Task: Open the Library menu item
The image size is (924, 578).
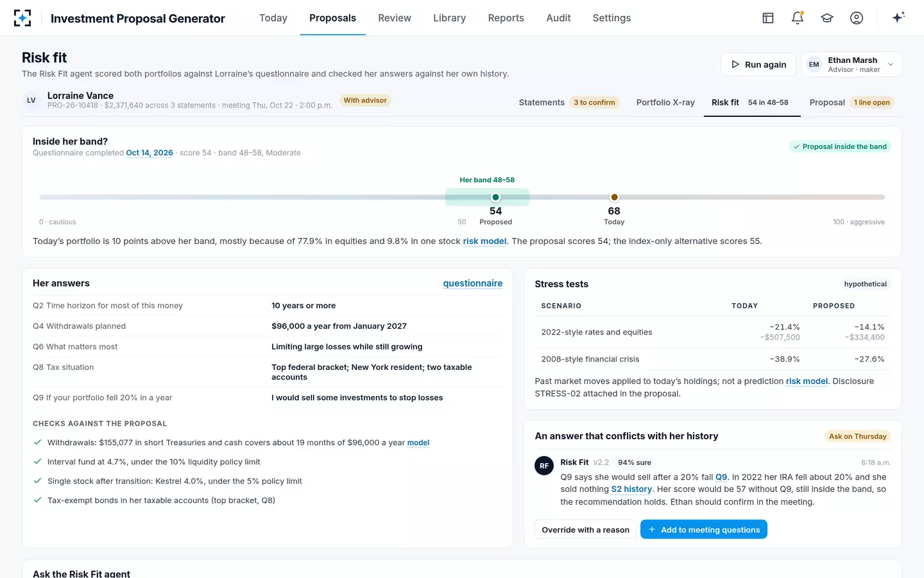Action: click(x=449, y=18)
